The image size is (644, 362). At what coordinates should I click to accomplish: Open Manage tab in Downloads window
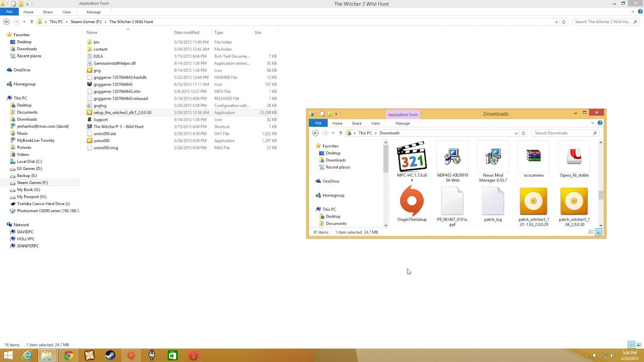point(403,123)
